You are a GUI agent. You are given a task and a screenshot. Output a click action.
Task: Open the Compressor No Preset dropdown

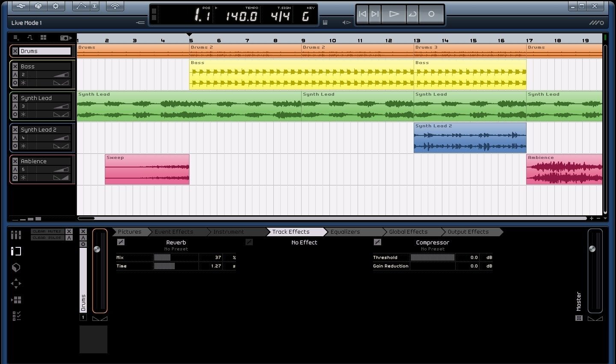[x=433, y=249]
